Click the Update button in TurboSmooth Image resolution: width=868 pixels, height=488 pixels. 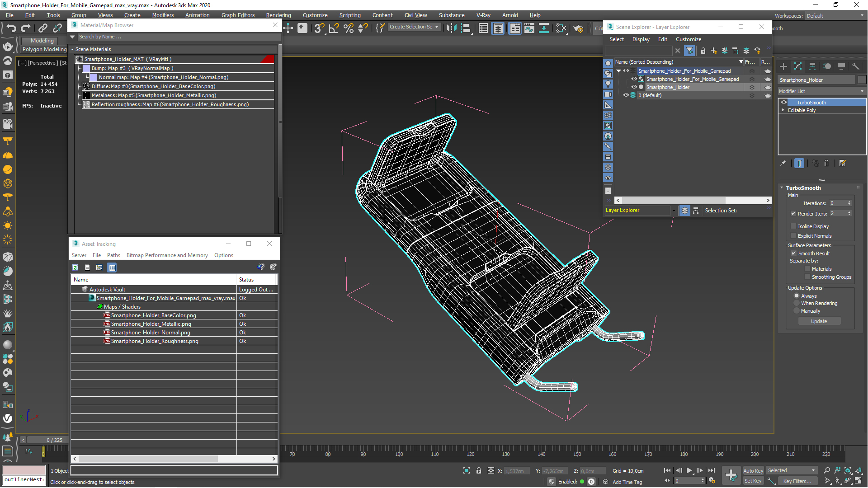(819, 321)
